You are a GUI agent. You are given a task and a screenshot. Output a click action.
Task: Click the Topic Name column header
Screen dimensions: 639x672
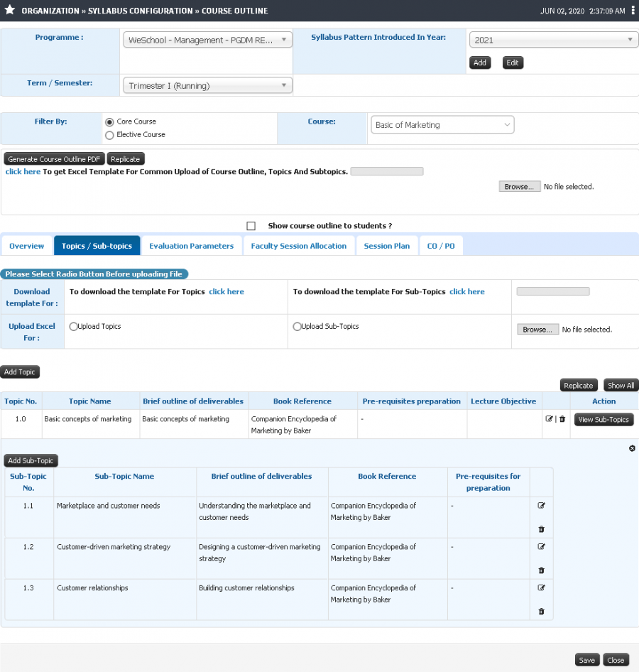pyautogui.click(x=90, y=401)
